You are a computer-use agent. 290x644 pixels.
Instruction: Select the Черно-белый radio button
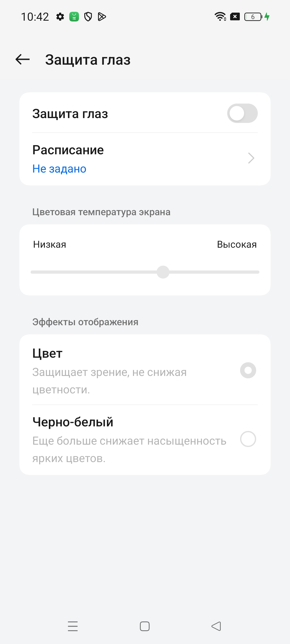click(248, 439)
